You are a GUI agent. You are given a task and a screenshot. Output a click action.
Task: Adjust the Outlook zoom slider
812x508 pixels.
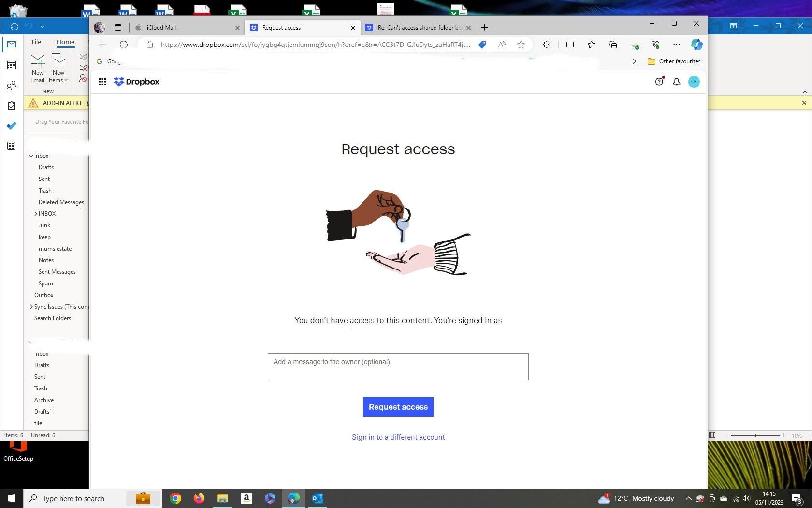coord(756,435)
